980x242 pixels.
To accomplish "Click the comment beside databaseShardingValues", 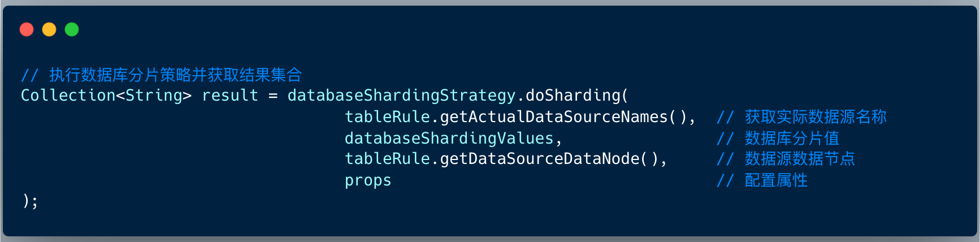I will [x=778, y=139].
